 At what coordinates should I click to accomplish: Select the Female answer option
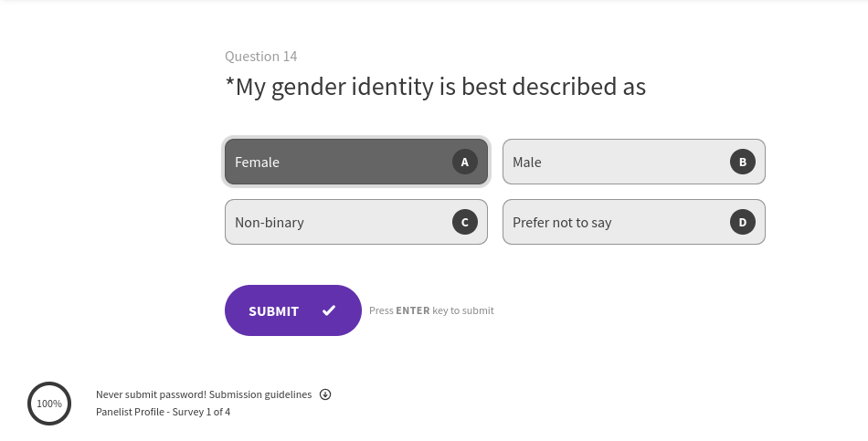(x=338, y=162)
